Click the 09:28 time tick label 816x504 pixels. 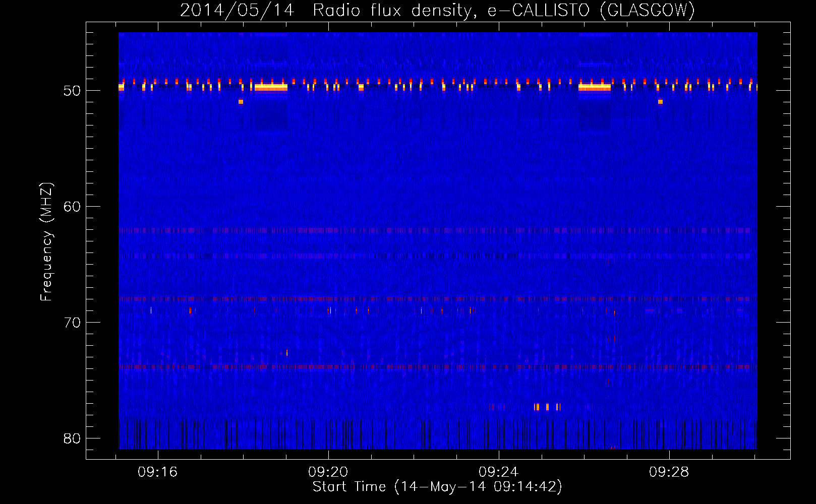click(x=669, y=472)
